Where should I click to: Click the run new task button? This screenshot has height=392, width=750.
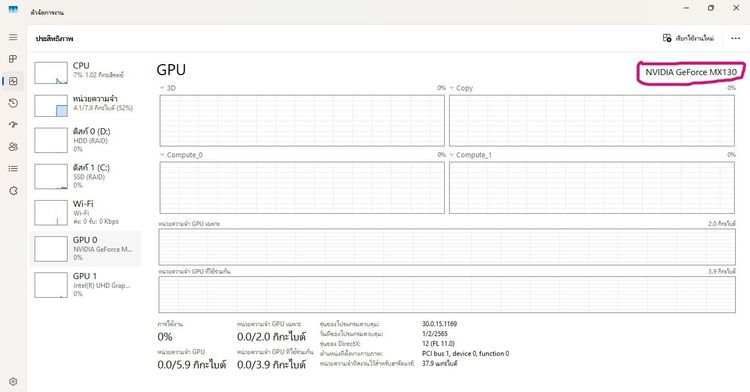coord(688,38)
